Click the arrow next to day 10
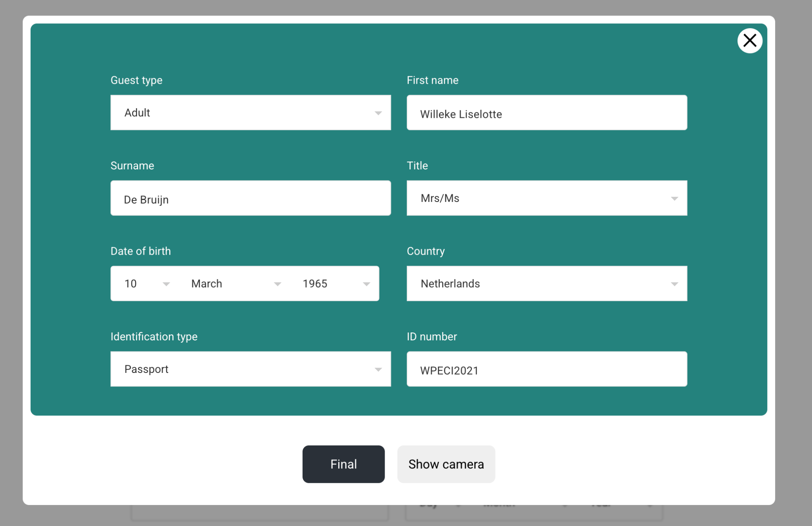 166,284
